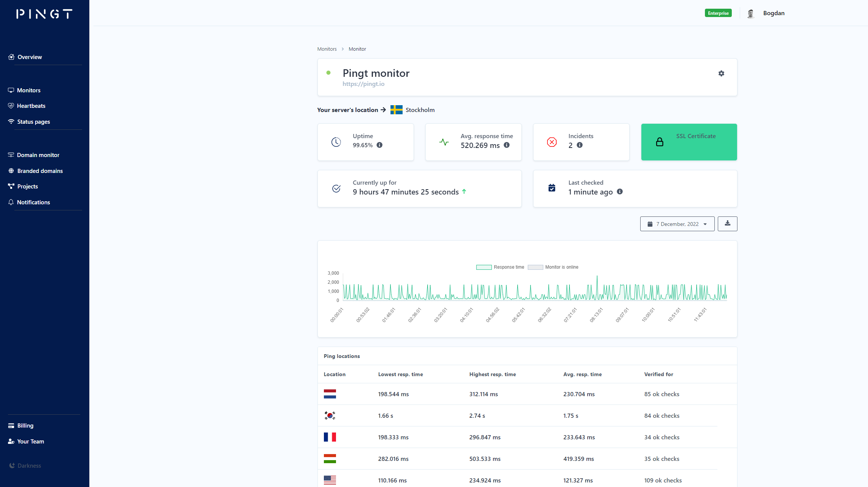
Task: Open Your Team page
Action: click(26, 441)
